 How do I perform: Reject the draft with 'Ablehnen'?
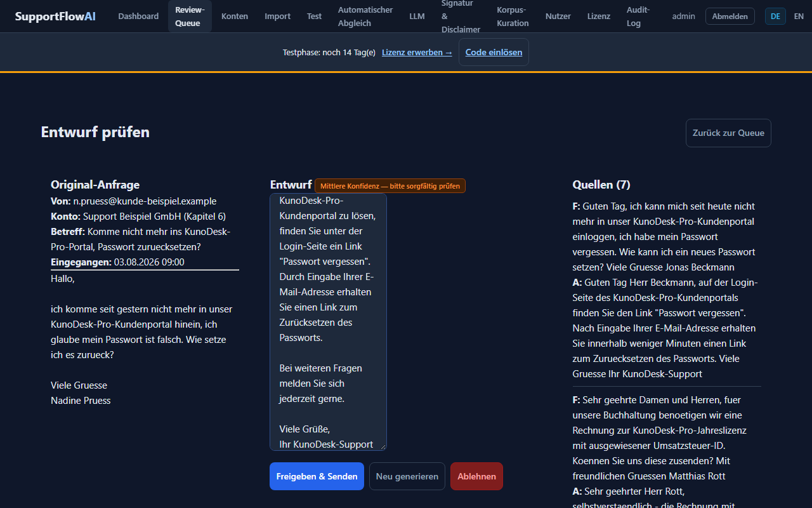coord(476,476)
